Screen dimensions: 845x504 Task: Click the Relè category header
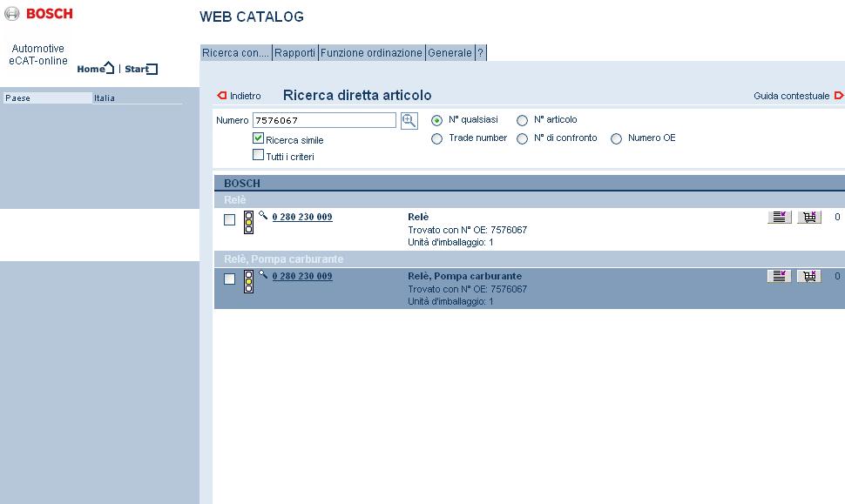click(529, 199)
